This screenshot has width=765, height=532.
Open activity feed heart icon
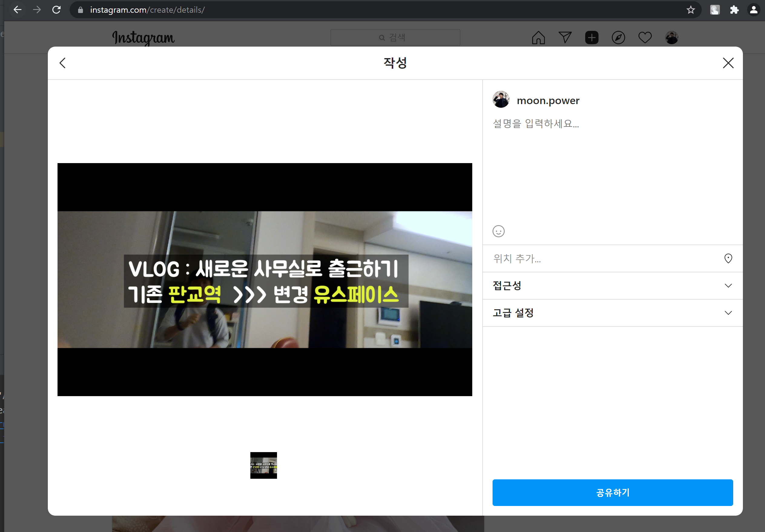[x=645, y=38]
